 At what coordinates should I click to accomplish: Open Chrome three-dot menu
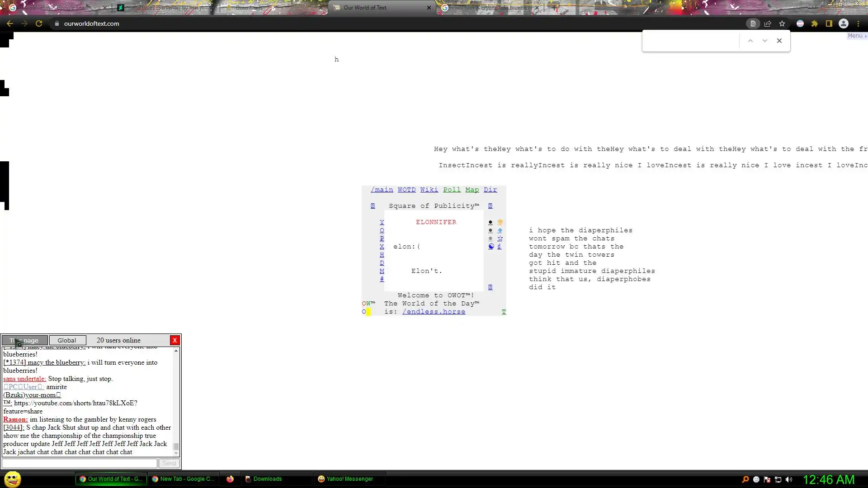click(858, 23)
